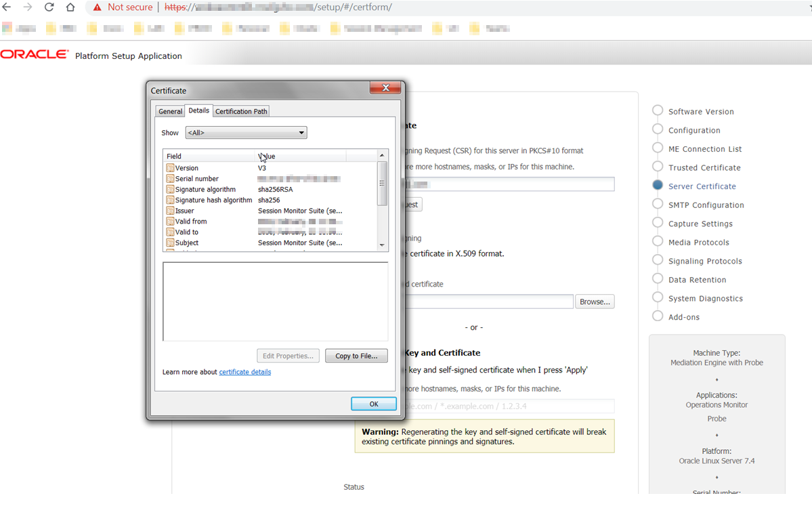Click the certificate value details box
Image resolution: width=812 pixels, height=521 pixels.
tap(275, 301)
